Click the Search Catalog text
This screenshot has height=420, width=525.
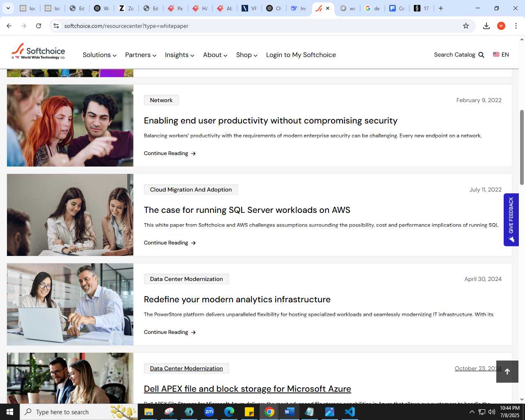pyautogui.click(x=454, y=55)
